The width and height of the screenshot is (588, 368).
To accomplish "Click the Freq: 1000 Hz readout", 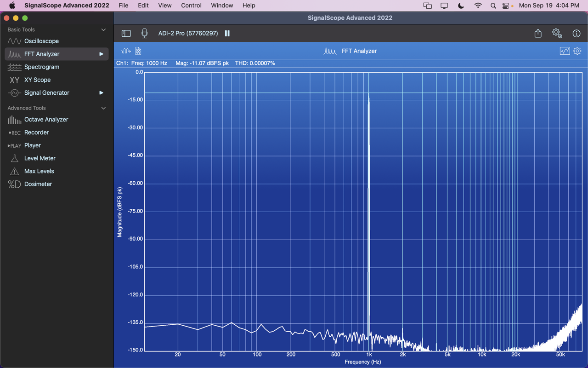I will (149, 63).
